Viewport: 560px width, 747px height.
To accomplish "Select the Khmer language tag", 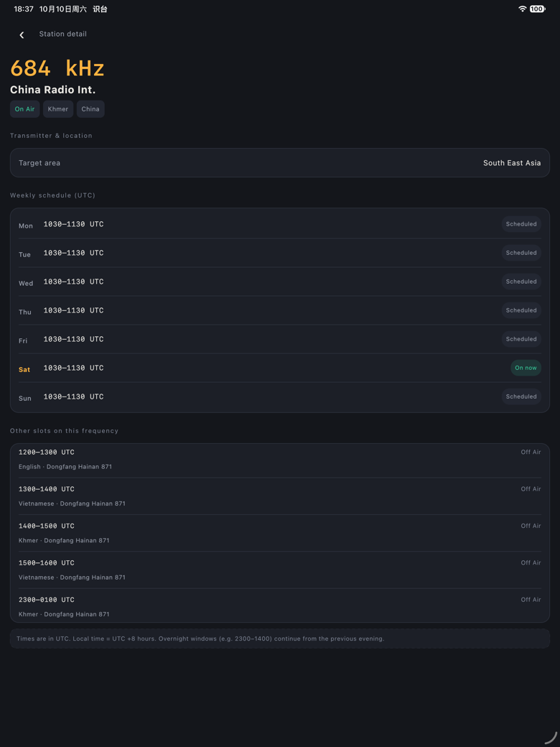I will pos(58,109).
